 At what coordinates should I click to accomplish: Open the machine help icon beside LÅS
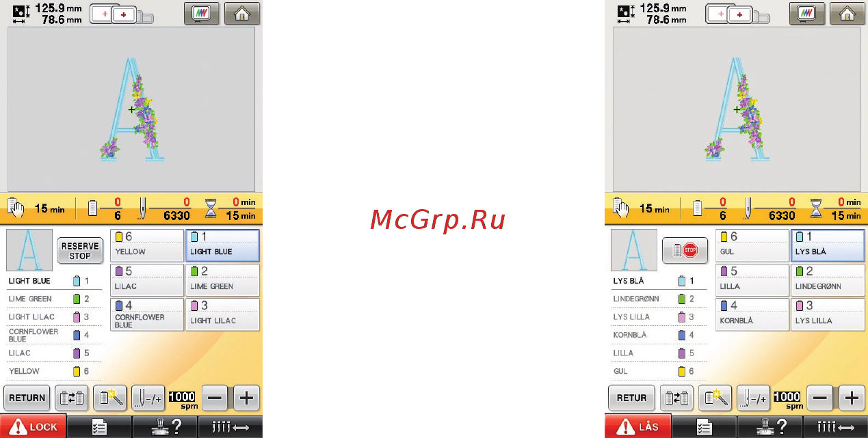tap(770, 427)
